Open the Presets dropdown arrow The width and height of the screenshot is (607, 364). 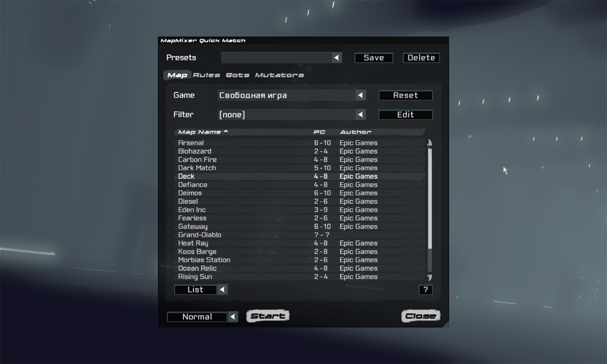(337, 58)
